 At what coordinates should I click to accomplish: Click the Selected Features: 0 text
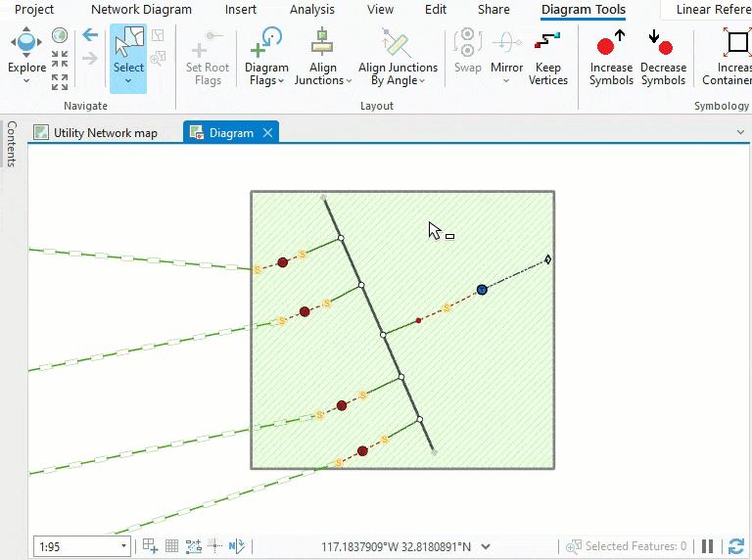(x=635, y=546)
